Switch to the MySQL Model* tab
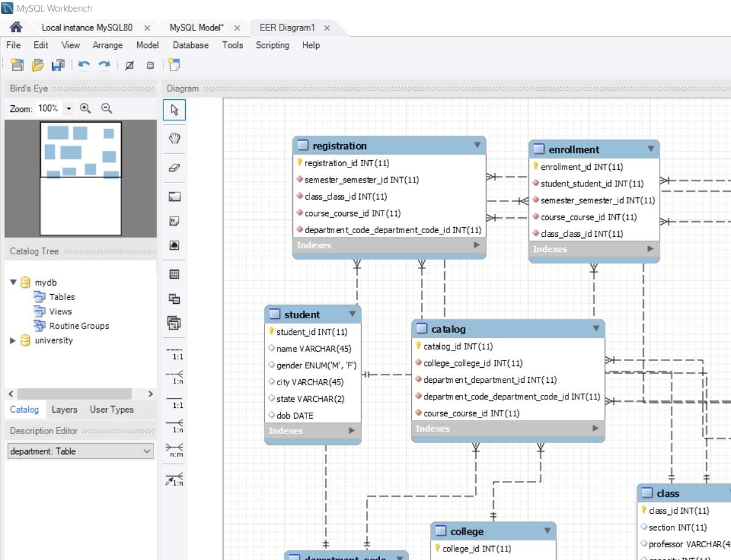731x560 pixels. click(197, 27)
